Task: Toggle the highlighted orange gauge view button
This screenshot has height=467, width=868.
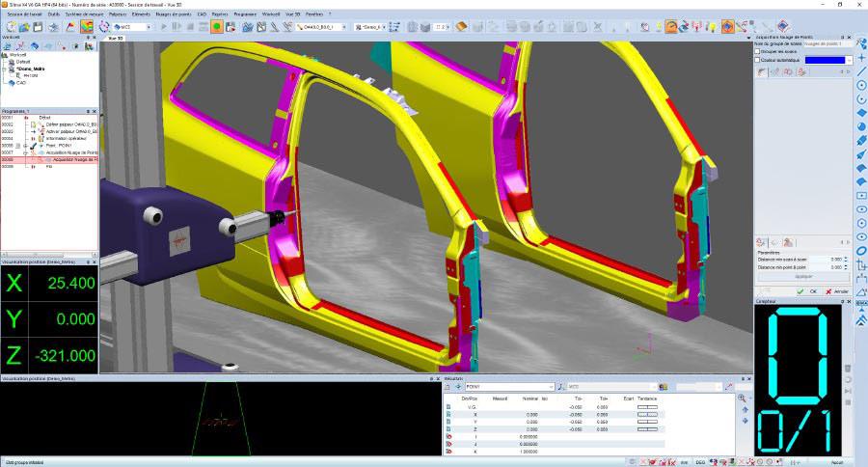Action: click(669, 27)
